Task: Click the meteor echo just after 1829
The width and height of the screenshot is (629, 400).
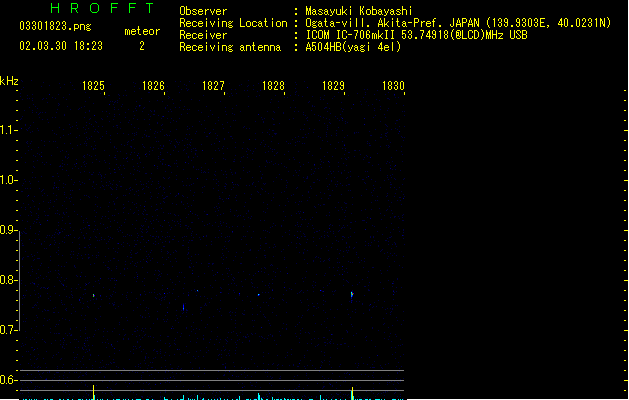Action: 352,296
